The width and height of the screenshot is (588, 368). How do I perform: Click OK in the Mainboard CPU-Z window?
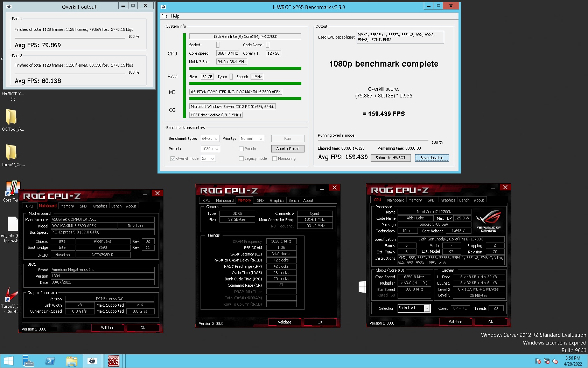(x=143, y=328)
